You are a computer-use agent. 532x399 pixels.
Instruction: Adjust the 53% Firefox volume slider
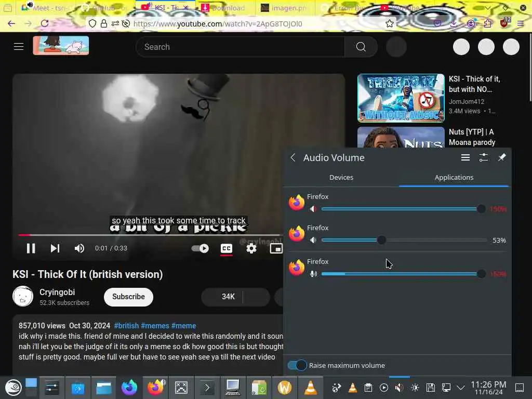pyautogui.click(x=404, y=240)
